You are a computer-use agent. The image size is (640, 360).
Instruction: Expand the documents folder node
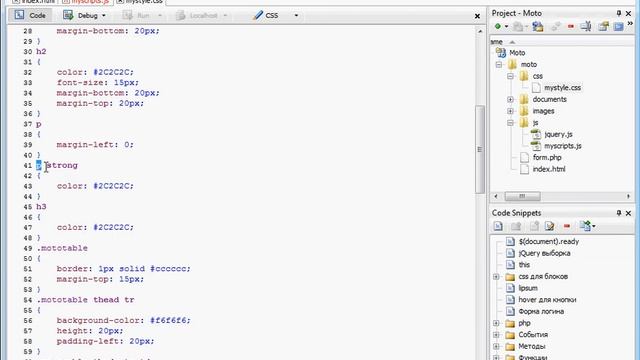click(510, 100)
